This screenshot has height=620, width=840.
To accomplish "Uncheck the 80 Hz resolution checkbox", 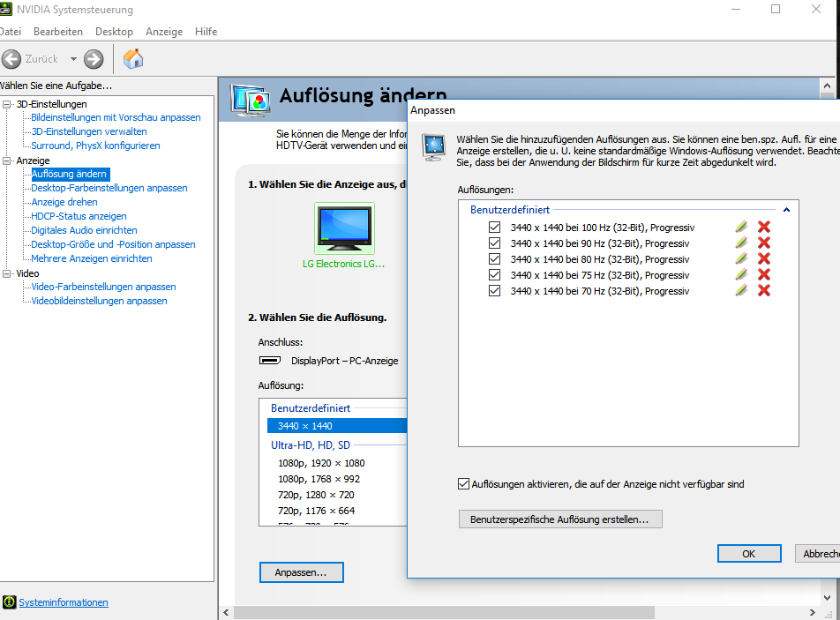I will tap(494, 258).
